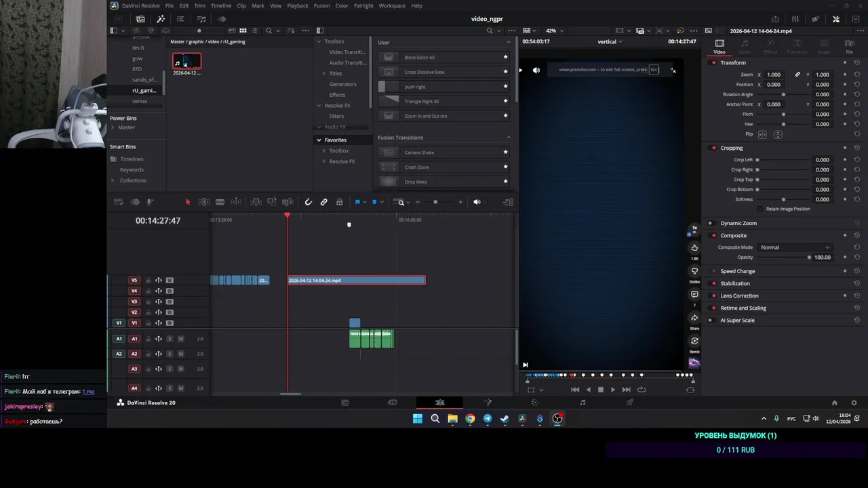This screenshot has height=488, width=868.
Task: Flip the clip vertically
Action: pos(778,134)
